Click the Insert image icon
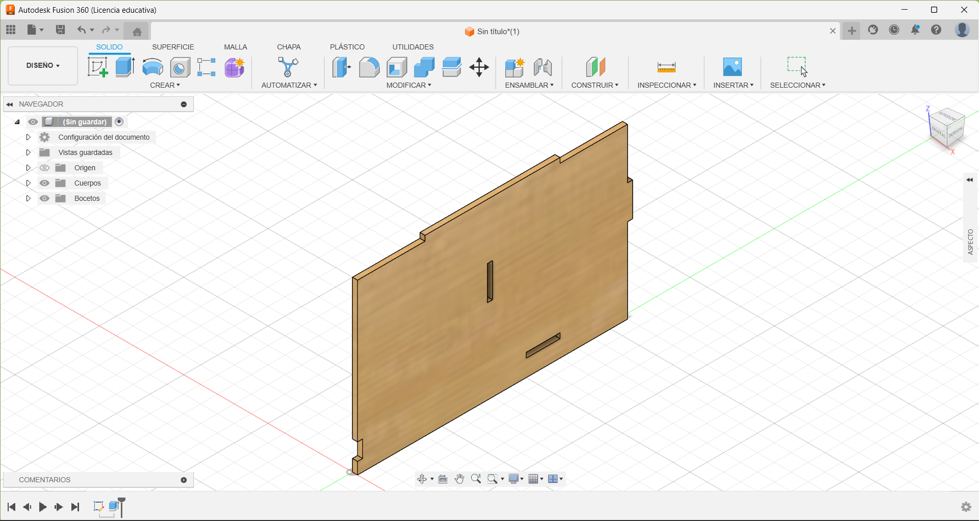 pos(733,67)
